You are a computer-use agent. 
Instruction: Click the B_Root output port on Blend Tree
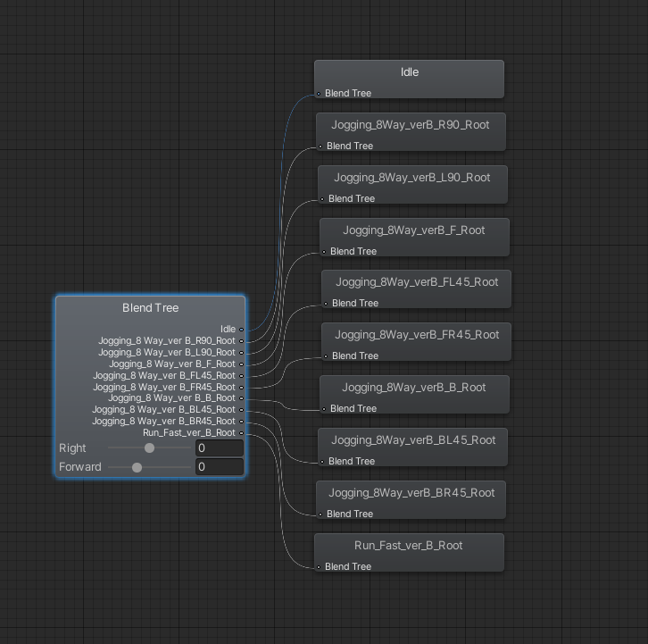click(241, 398)
